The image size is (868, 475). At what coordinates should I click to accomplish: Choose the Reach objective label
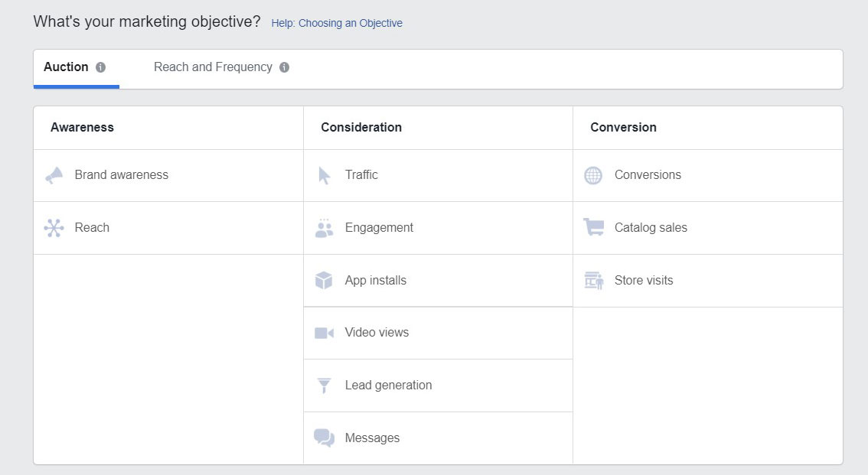pyautogui.click(x=92, y=227)
